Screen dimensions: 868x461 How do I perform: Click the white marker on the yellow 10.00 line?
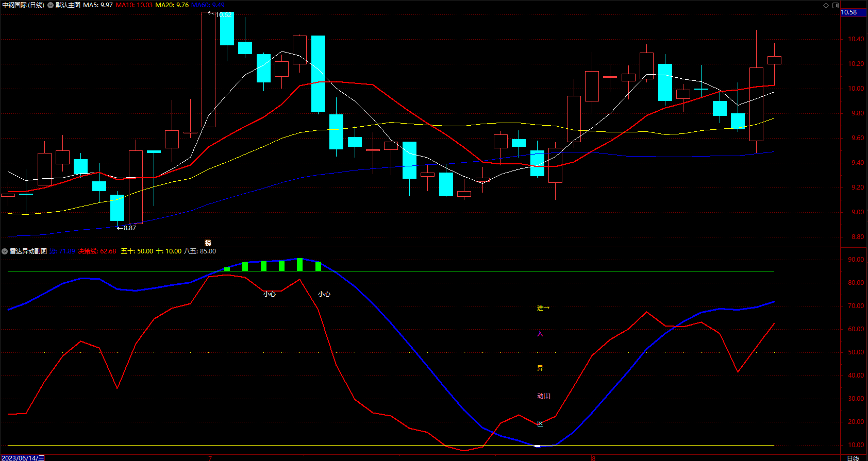click(x=538, y=446)
